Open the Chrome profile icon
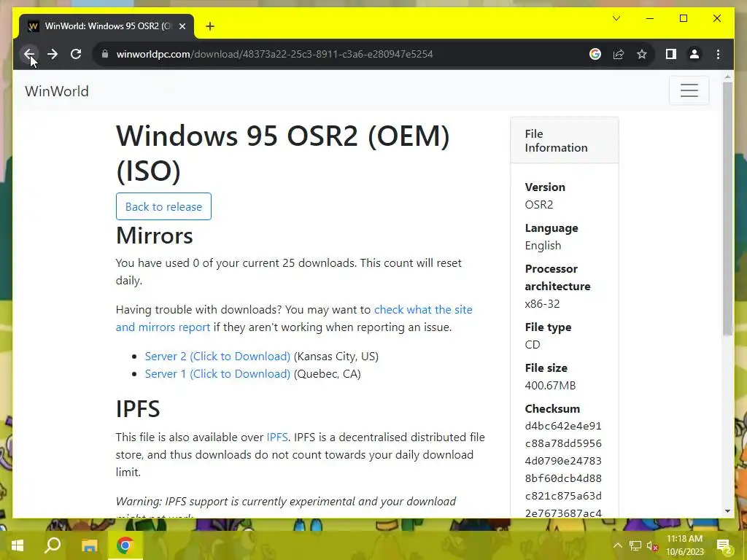Screen dimensions: 747x560 (694, 54)
